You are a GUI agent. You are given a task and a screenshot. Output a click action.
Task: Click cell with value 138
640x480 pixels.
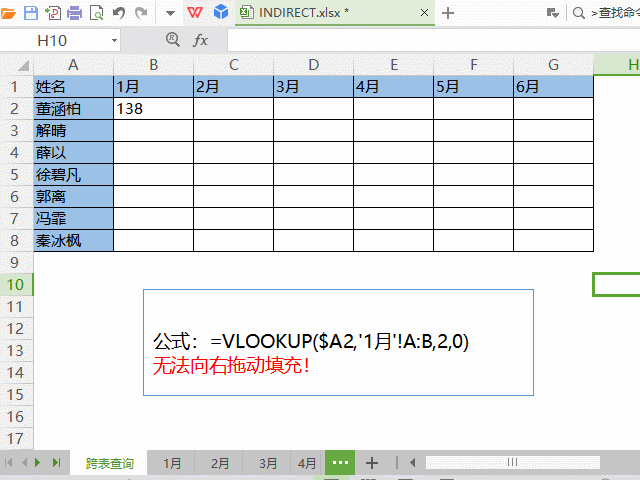(153, 109)
